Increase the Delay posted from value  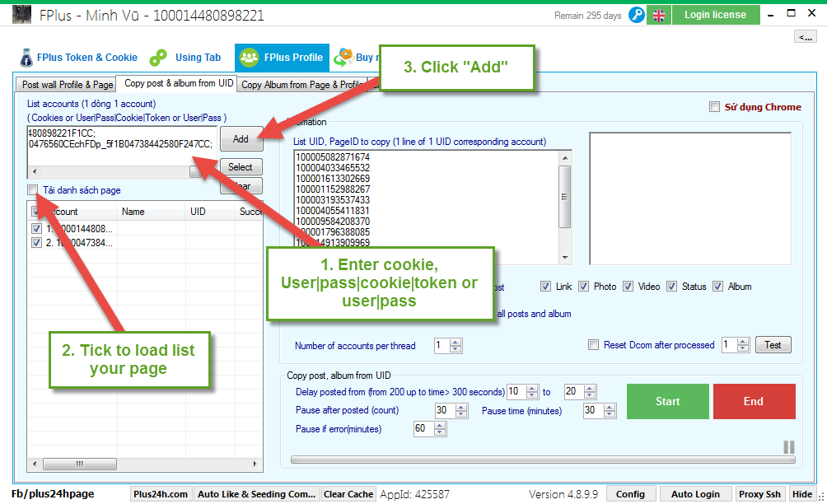coord(533,389)
